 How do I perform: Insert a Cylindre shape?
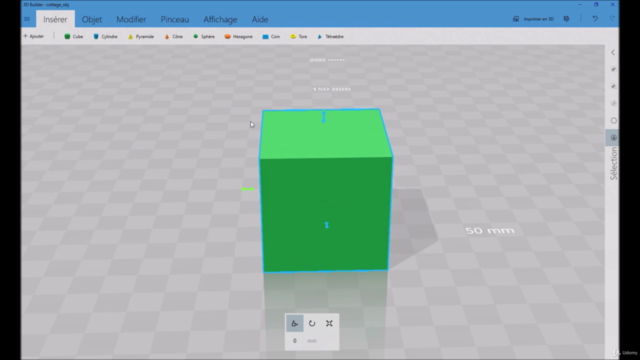(105, 36)
